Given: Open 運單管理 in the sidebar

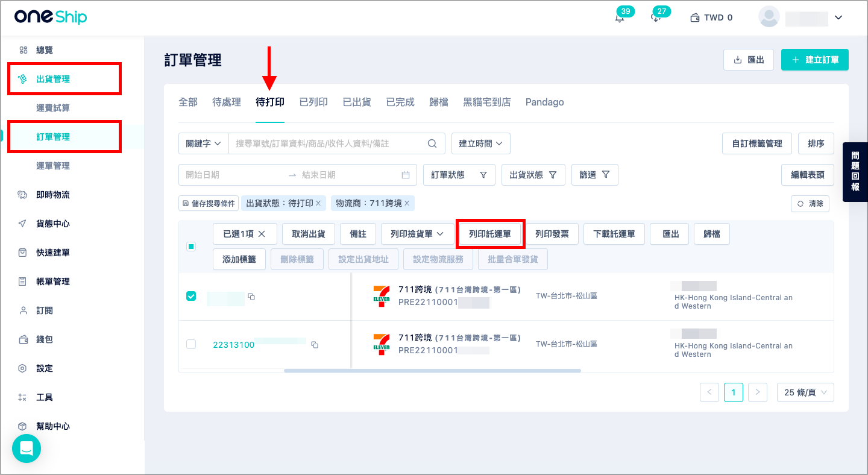Looking at the screenshot, I should click(53, 166).
